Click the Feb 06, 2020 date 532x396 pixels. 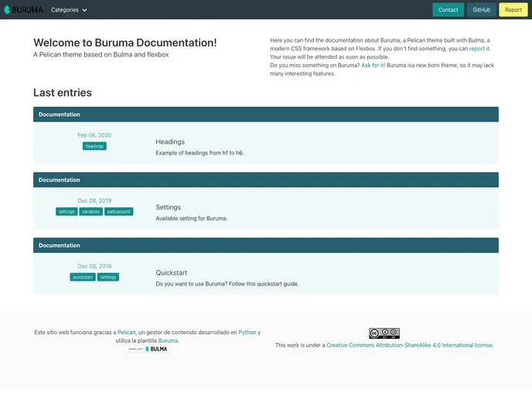pos(94,135)
